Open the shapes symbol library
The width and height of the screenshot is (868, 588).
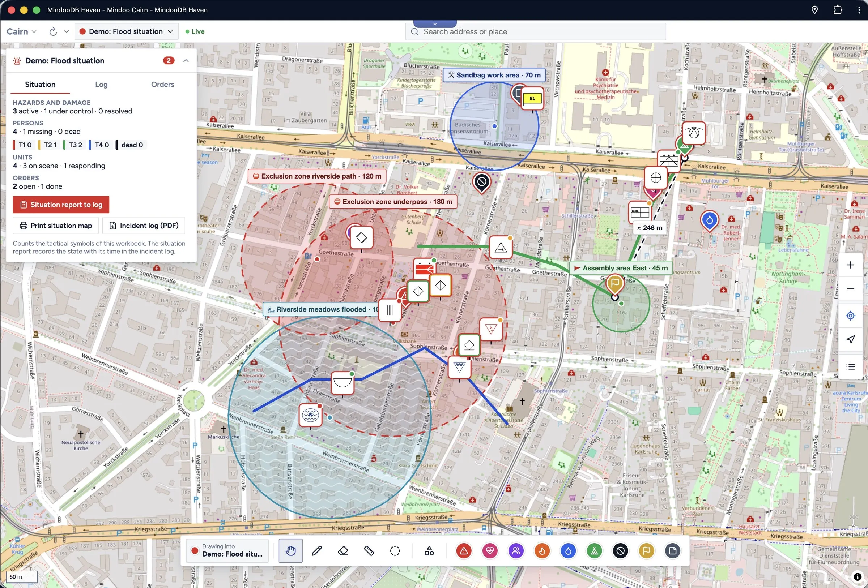429,551
